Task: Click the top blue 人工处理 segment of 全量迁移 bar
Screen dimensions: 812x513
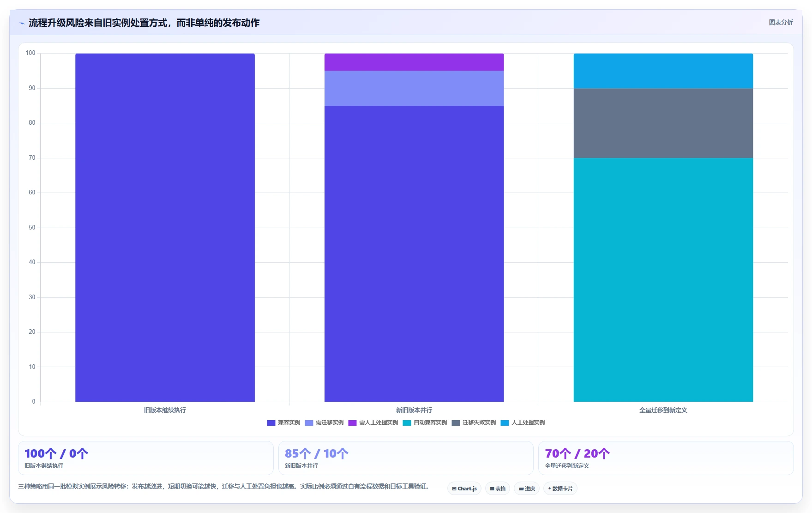Action: coord(663,71)
